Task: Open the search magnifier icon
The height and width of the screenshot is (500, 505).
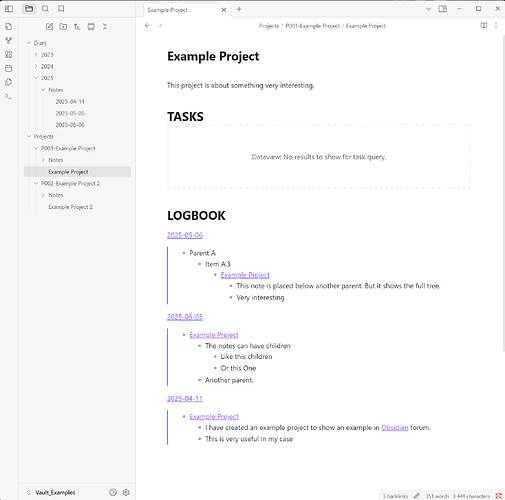Action: [45, 9]
